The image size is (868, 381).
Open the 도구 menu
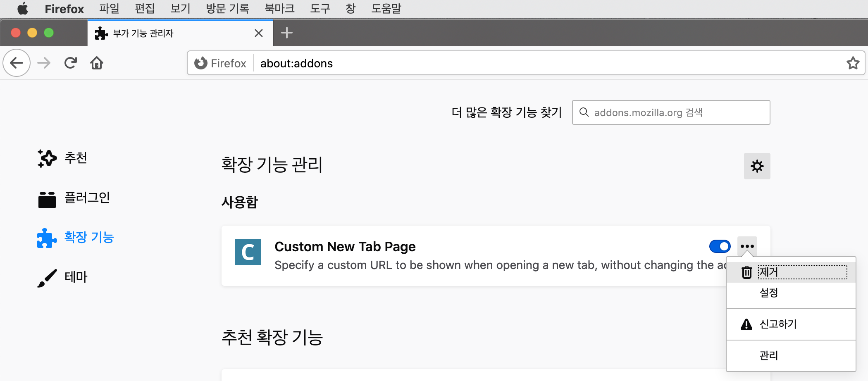tap(320, 9)
